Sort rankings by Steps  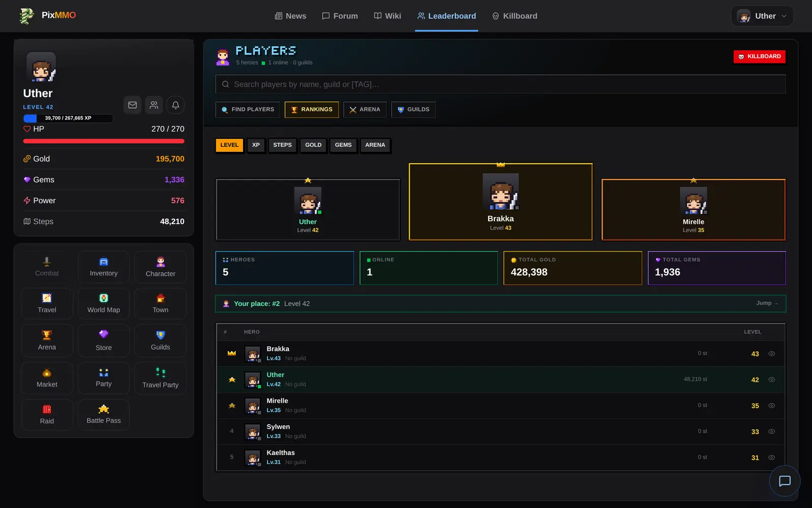(x=282, y=145)
